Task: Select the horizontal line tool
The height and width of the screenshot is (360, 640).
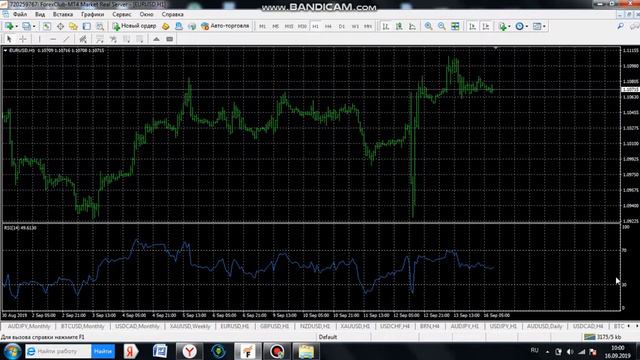Action: (53, 39)
